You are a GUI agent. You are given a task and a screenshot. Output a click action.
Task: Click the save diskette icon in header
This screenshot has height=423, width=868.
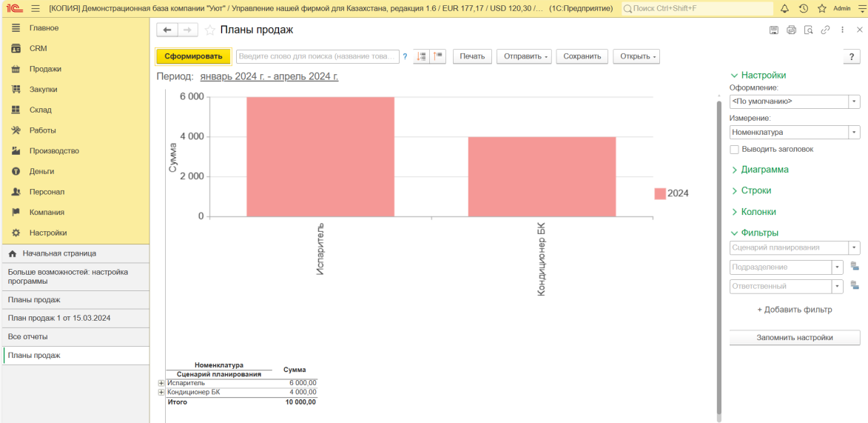pos(773,30)
